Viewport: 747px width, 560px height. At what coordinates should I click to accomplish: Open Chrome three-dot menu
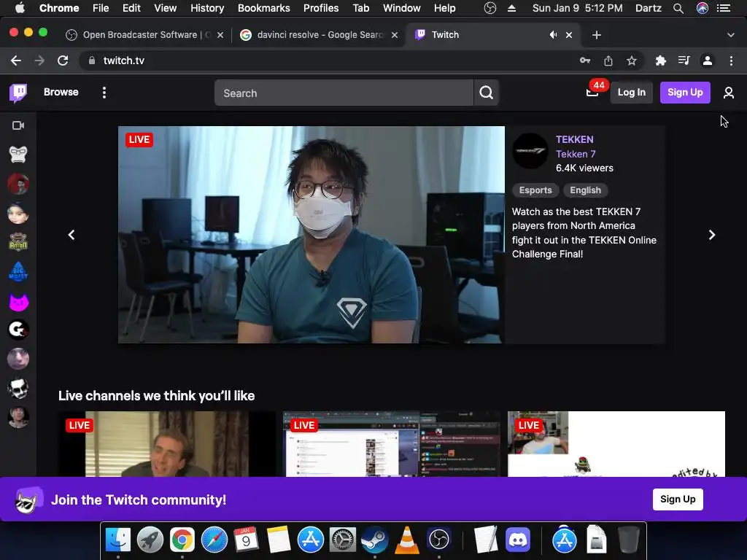(731, 61)
